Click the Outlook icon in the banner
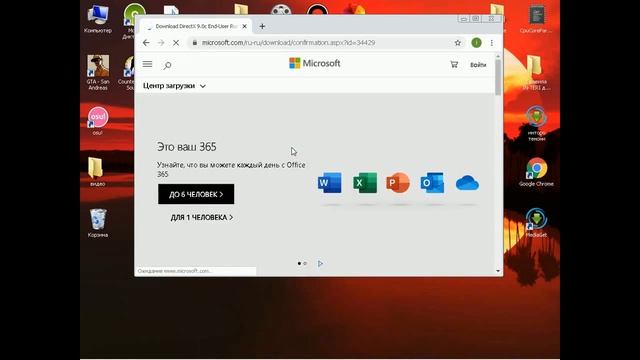640x360 pixels. [x=432, y=183]
